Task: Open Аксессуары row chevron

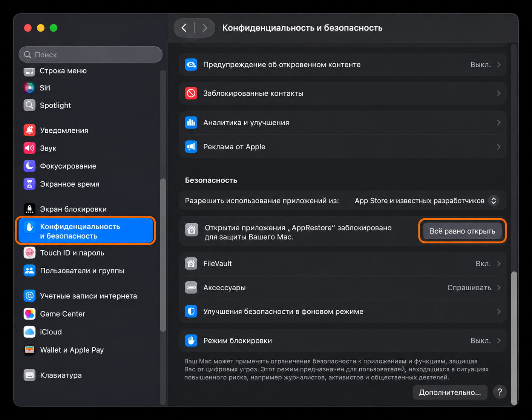Action: pos(498,288)
